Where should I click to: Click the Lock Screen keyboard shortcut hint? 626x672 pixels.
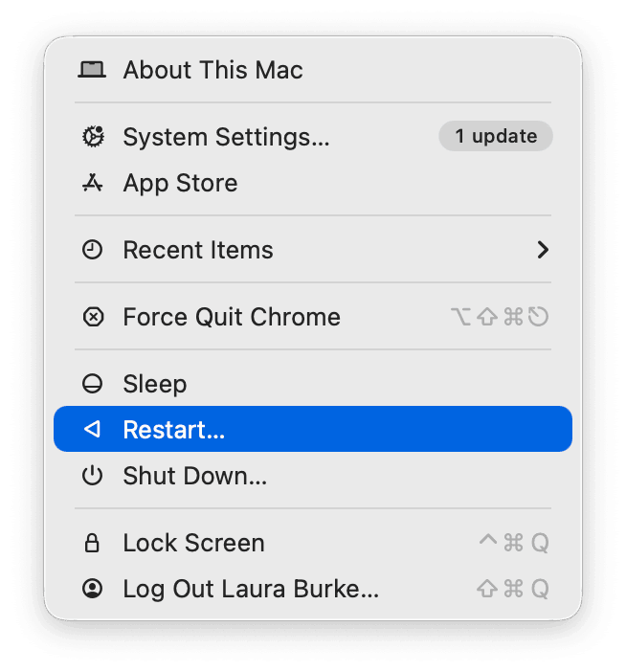pos(514,543)
